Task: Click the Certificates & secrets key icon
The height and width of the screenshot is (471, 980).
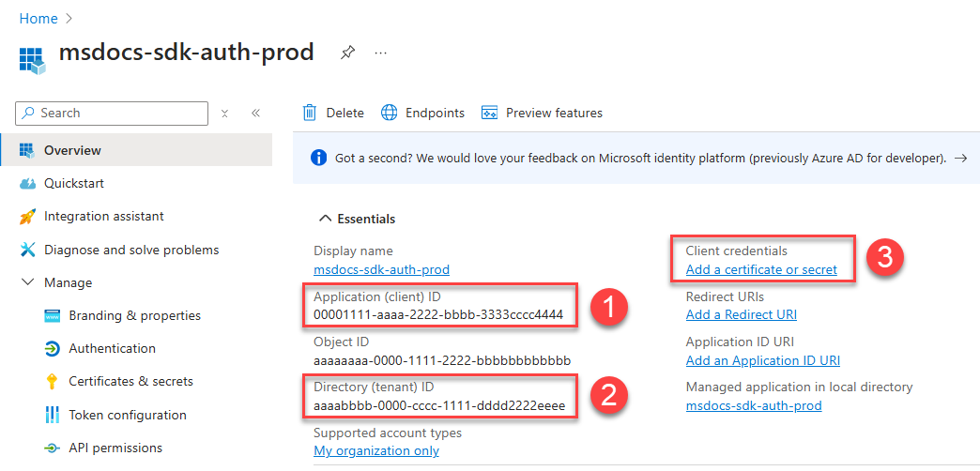Action: (x=52, y=381)
